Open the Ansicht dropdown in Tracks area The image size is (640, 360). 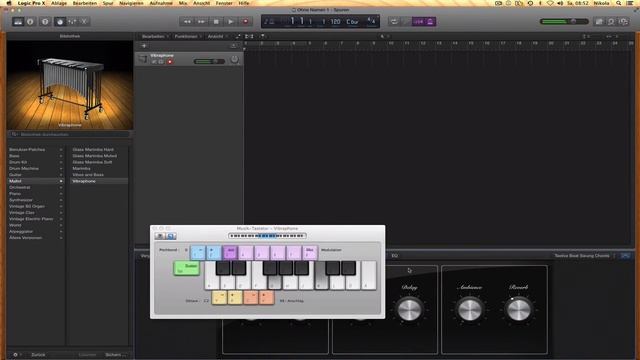click(217, 36)
